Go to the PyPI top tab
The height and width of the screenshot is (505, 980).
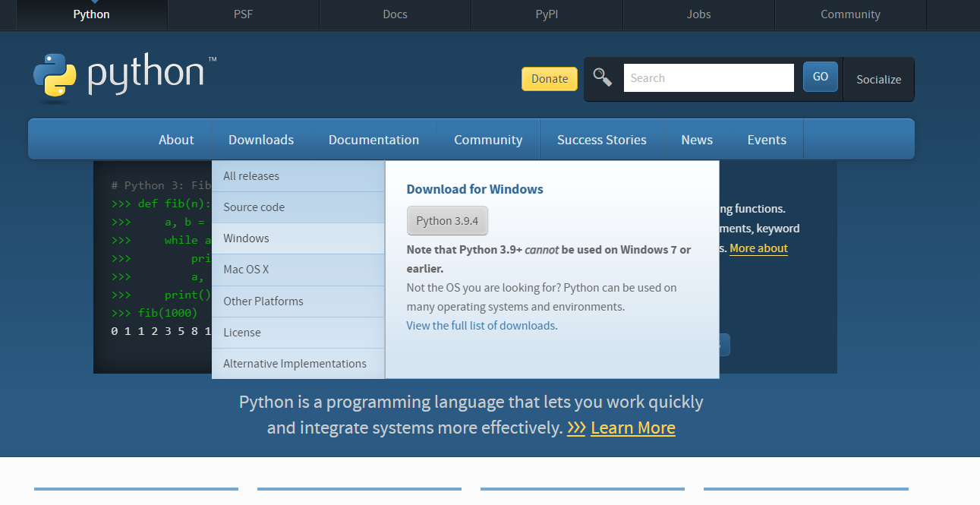(x=547, y=14)
